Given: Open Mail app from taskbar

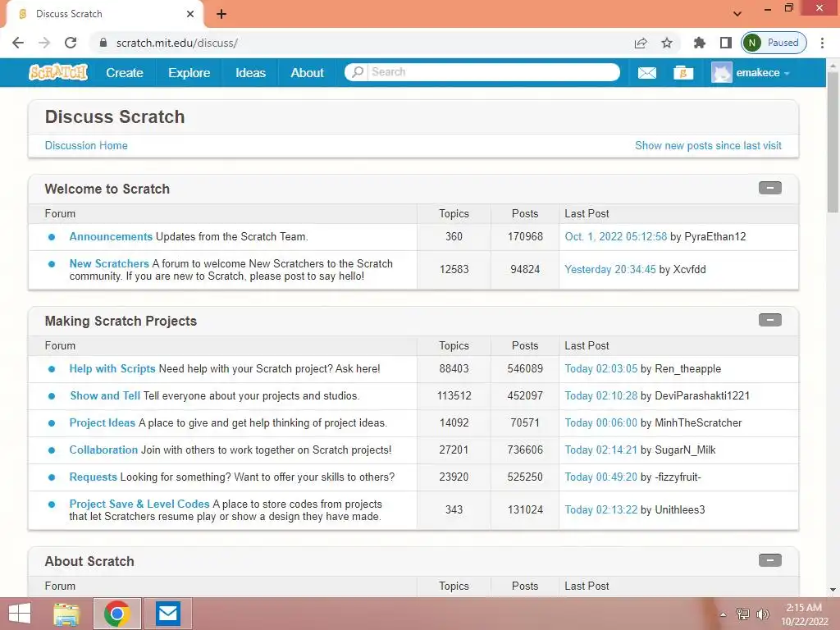Looking at the screenshot, I should coord(167,614).
